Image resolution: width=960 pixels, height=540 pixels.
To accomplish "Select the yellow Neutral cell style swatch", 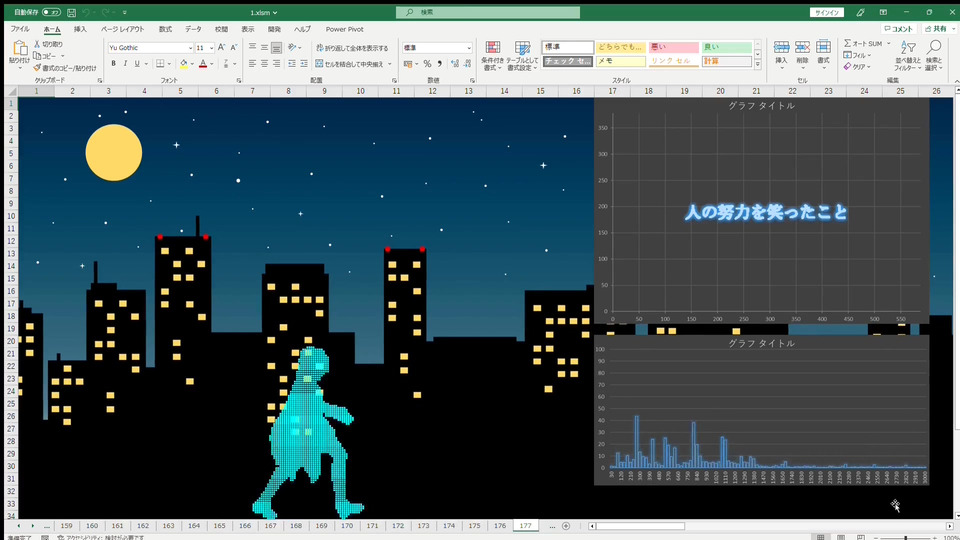I will pyautogui.click(x=620, y=47).
